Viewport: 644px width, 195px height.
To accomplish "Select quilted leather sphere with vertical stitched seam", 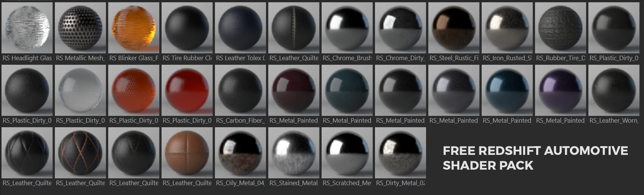I will [294, 28].
